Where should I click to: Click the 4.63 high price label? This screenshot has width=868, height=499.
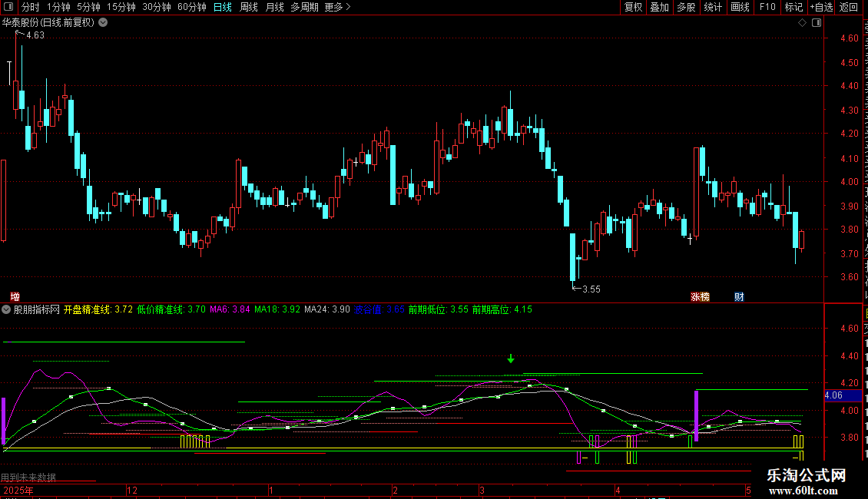pos(35,35)
